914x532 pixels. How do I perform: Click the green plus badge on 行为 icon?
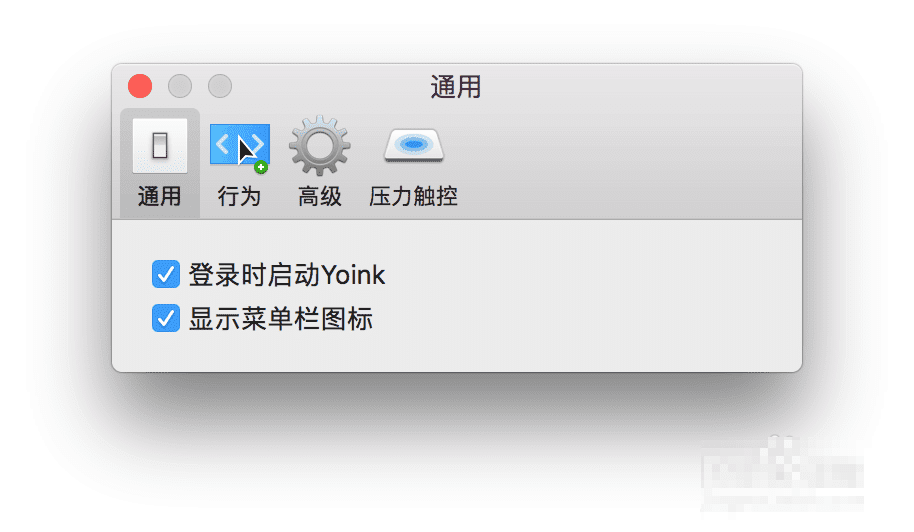[x=261, y=167]
